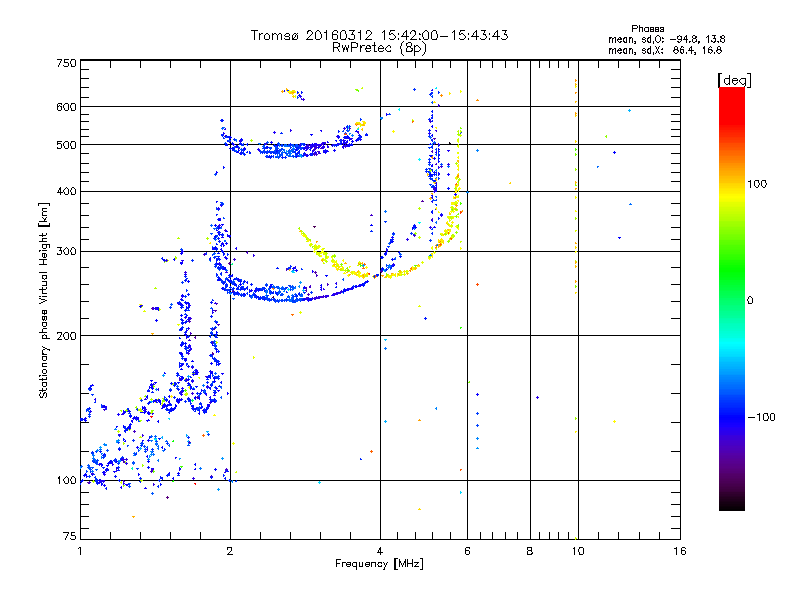Click the black bottom of the colorbar
The width and height of the screenshot is (800, 600).
point(732,503)
